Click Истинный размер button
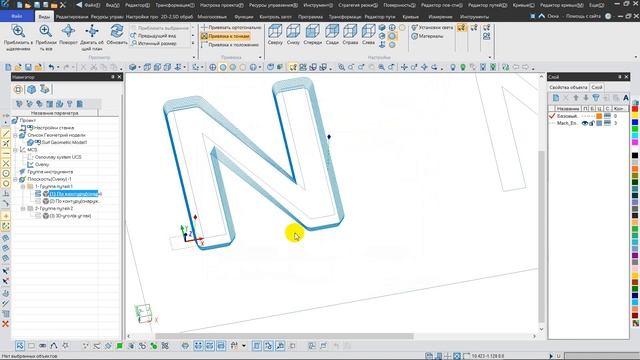The height and width of the screenshot is (360, 640). 153,44
